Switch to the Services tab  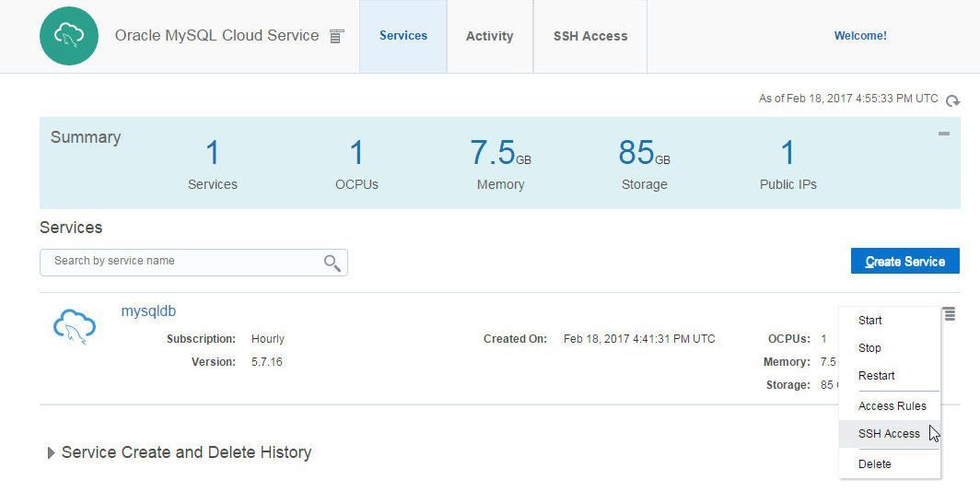point(403,36)
